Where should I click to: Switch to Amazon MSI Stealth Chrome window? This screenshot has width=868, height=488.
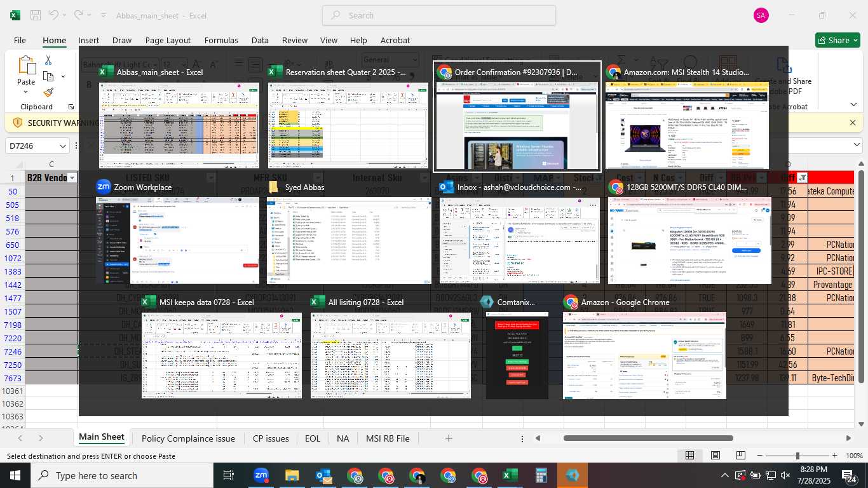click(x=686, y=116)
